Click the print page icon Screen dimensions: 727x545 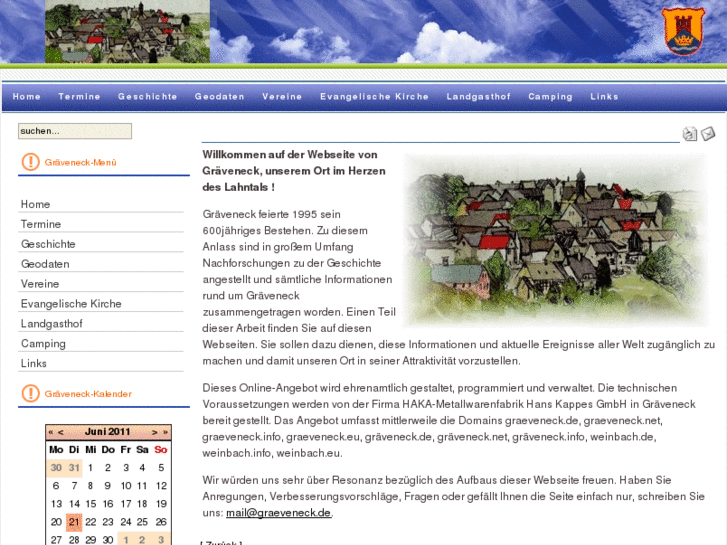[689, 134]
